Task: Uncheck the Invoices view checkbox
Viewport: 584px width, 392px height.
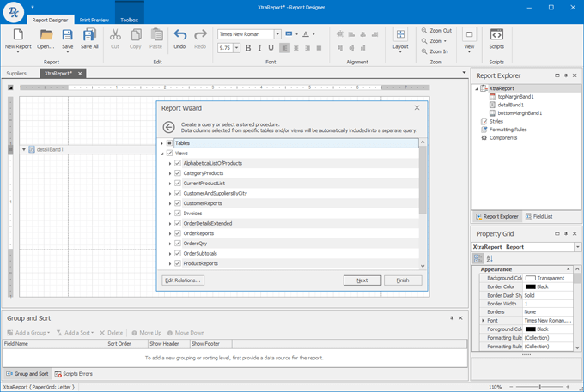Action: (x=178, y=214)
